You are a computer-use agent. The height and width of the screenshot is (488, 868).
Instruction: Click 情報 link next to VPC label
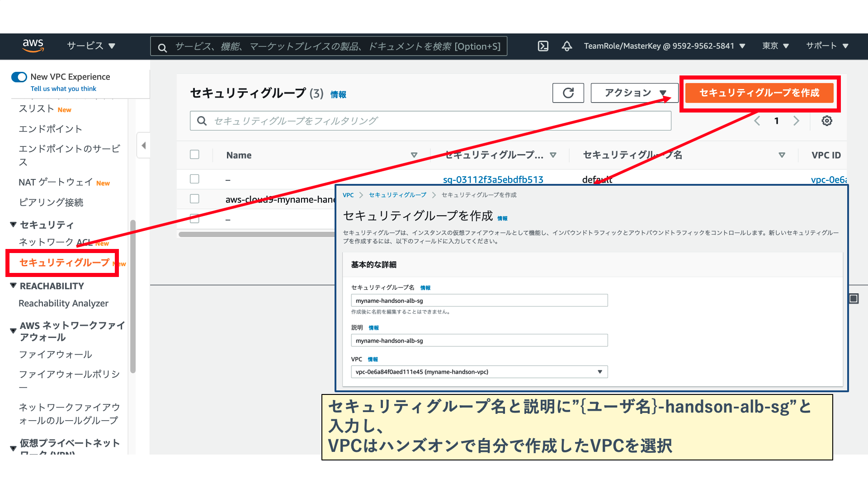point(373,359)
